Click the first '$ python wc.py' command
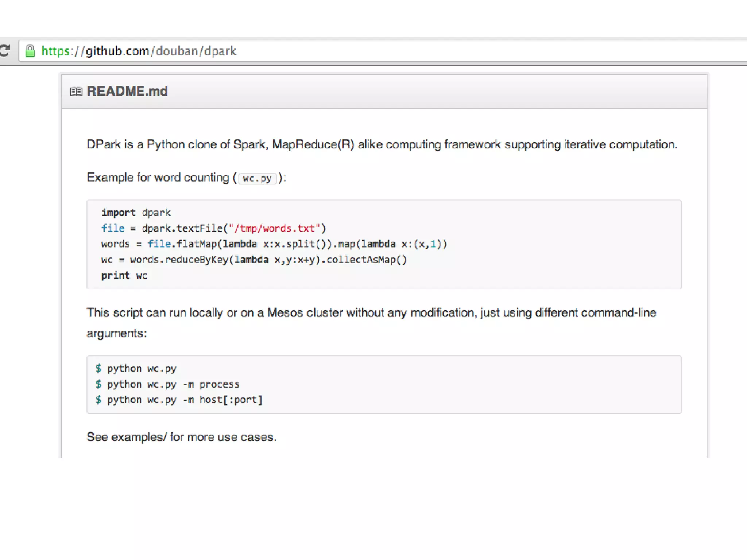The height and width of the screenshot is (560, 747). click(x=140, y=368)
